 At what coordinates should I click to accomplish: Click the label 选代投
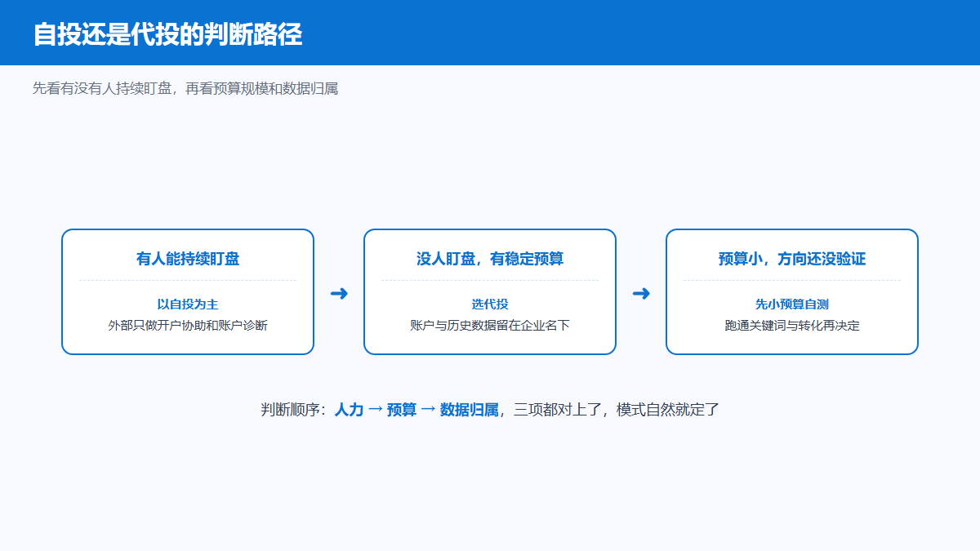(490, 304)
